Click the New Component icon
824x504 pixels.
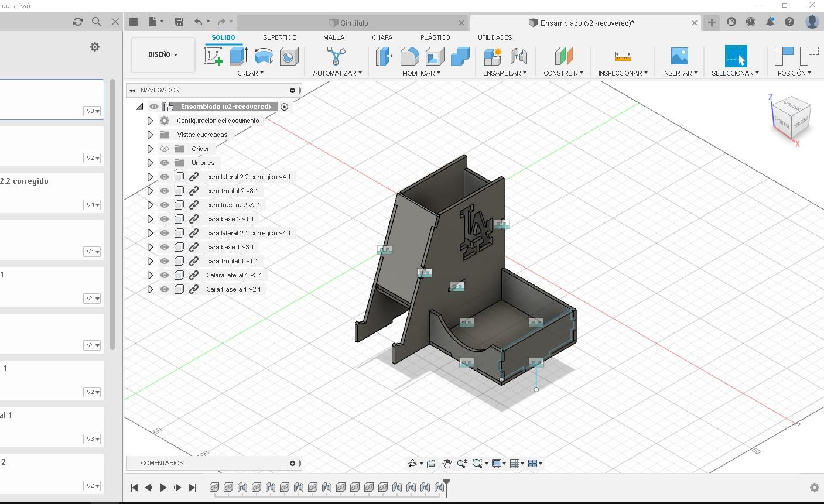coord(493,56)
